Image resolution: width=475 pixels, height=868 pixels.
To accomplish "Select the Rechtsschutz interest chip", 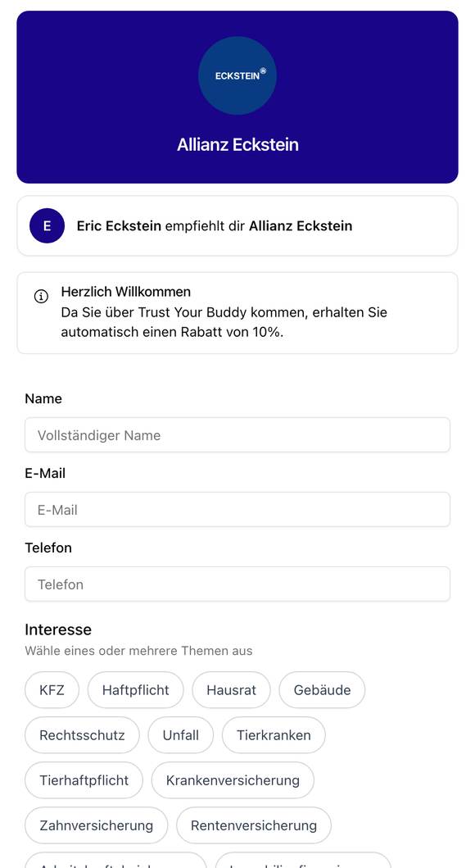I will coord(82,735).
